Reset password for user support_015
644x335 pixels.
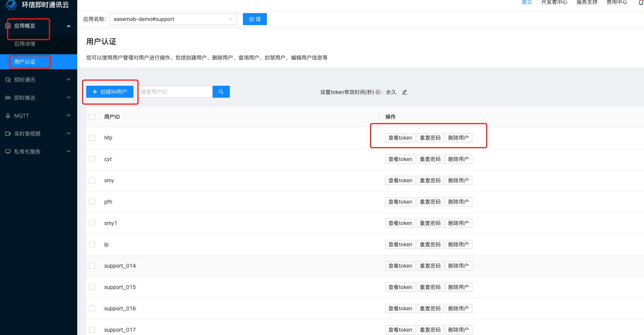click(x=430, y=287)
